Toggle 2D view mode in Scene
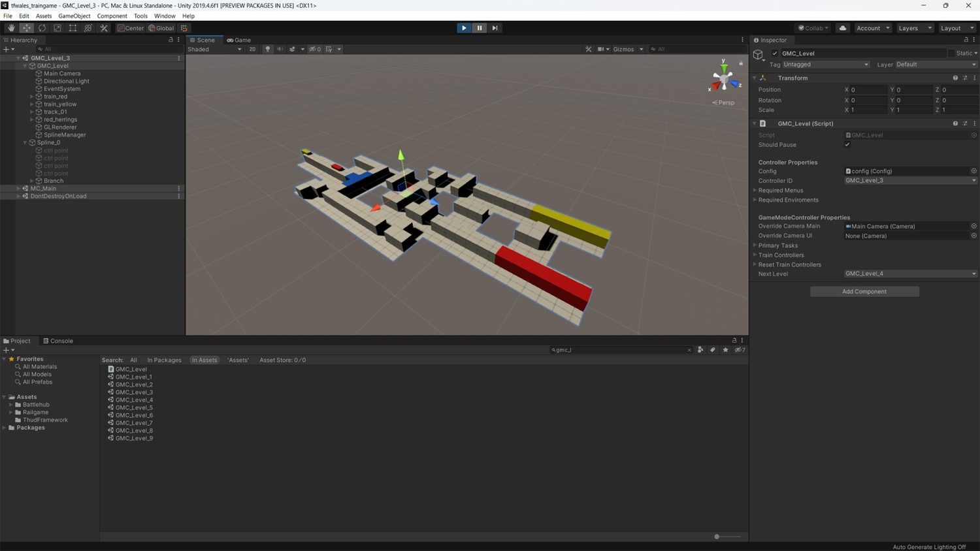The height and width of the screenshot is (551, 980). coord(252,49)
